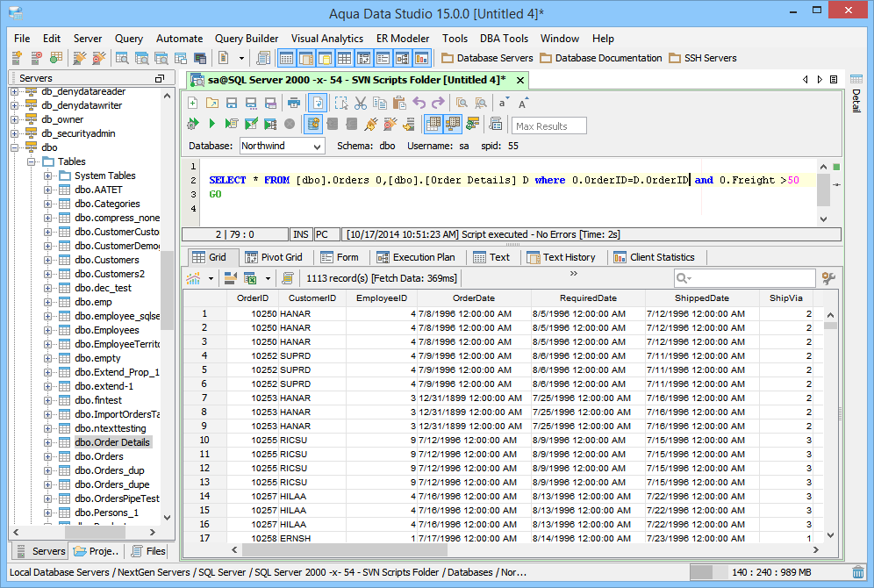Toggle the bar chart layout button in main toolbar

421,58
